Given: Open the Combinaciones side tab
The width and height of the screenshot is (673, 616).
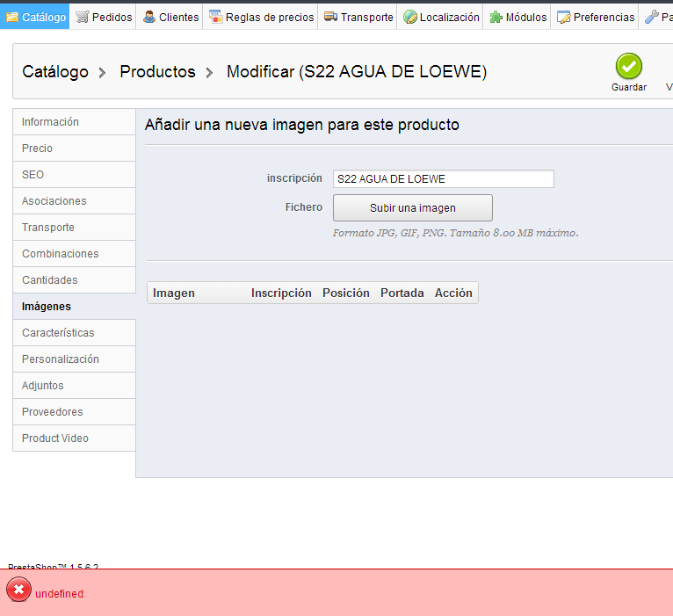Looking at the screenshot, I should click(75, 254).
